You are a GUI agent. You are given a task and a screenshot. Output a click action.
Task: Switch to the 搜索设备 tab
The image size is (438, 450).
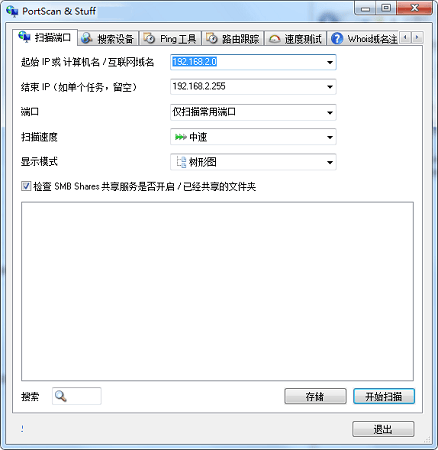[x=108, y=39]
